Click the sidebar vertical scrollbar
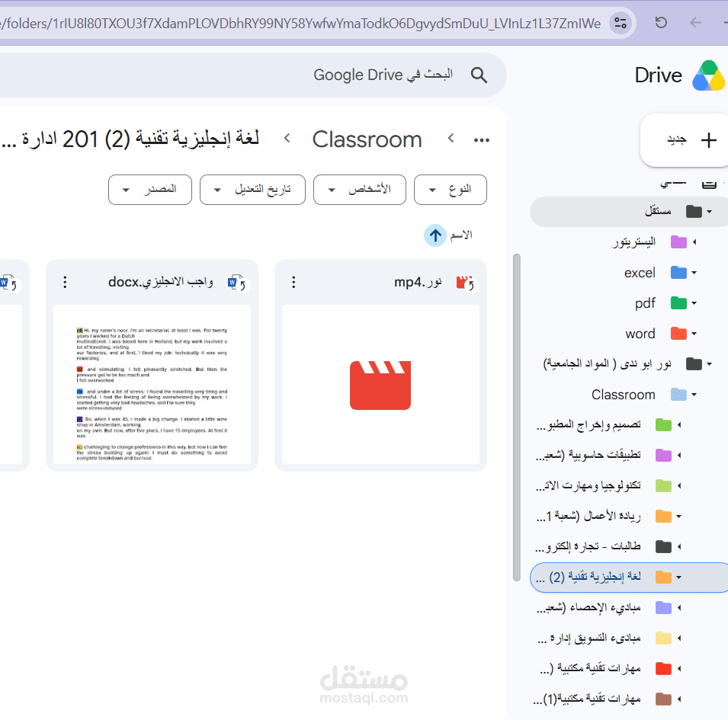The height and width of the screenshot is (720, 728). point(516,417)
